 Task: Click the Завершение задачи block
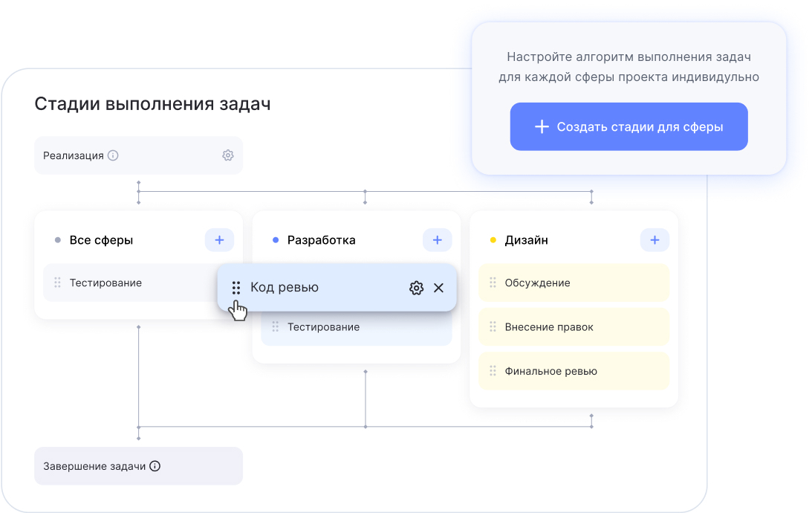pos(138,466)
